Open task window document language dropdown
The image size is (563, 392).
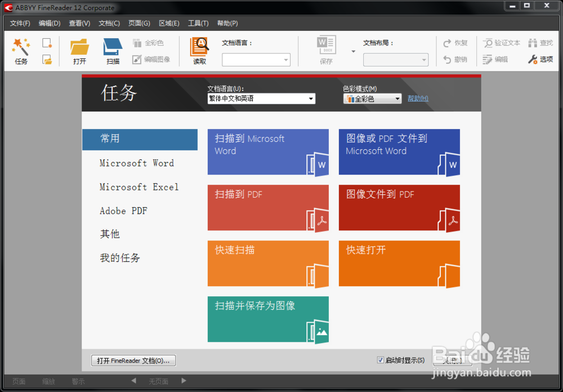pos(261,99)
